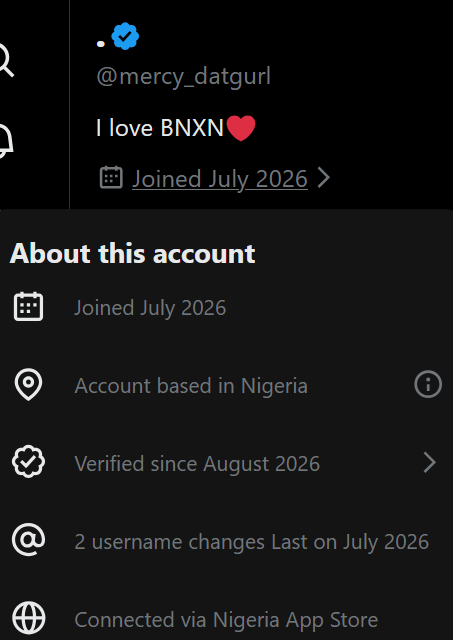Viewport: 453px width, 640px height.
Task: Select Verified since August 2026 row
Action: (226, 462)
